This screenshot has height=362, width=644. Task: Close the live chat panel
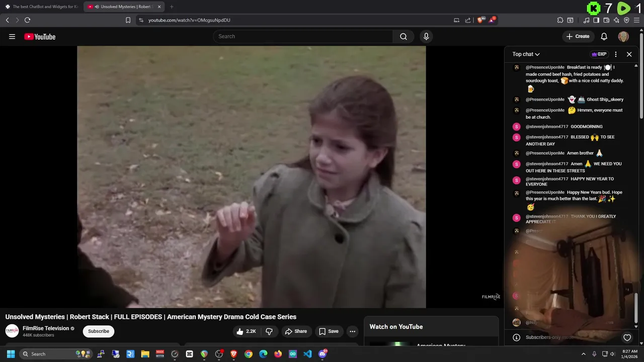(x=629, y=54)
